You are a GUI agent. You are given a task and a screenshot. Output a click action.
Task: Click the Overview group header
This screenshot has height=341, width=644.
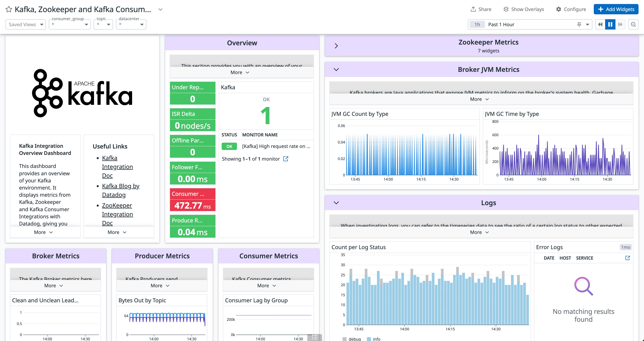click(x=242, y=43)
